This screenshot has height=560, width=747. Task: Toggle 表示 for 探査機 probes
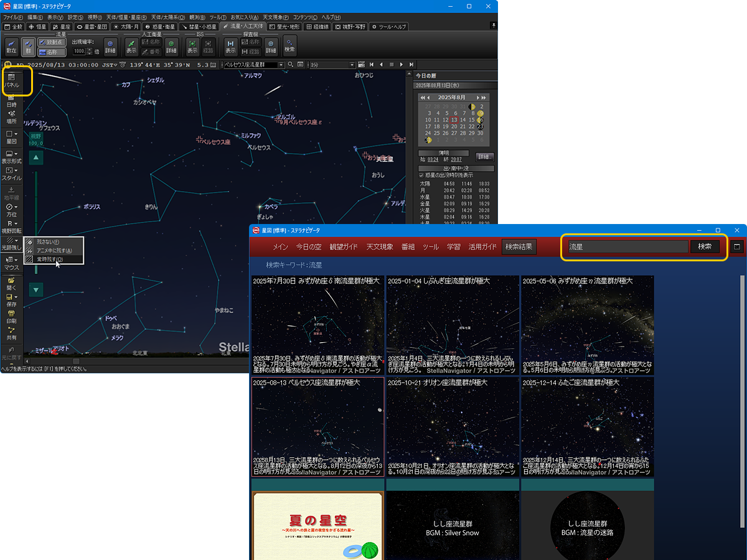(x=230, y=47)
